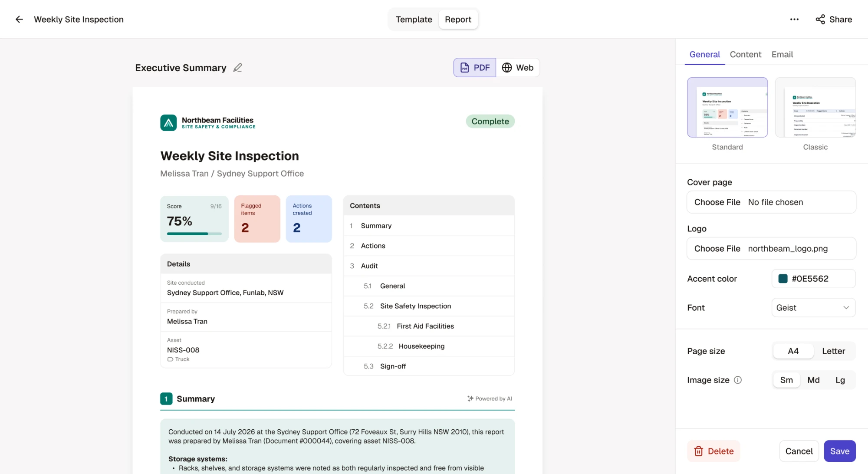The height and width of the screenshot is (474, 868).
Task: Switch to the Template tab
Action: [x=414, y=20]
